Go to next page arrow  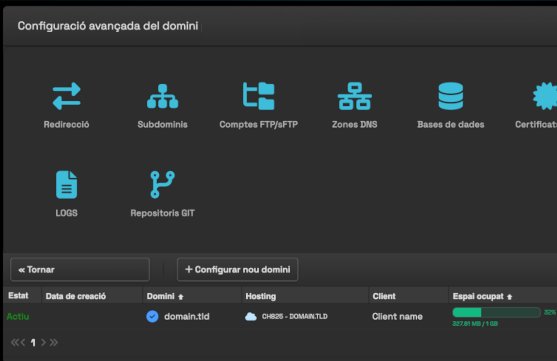(43, 343)
